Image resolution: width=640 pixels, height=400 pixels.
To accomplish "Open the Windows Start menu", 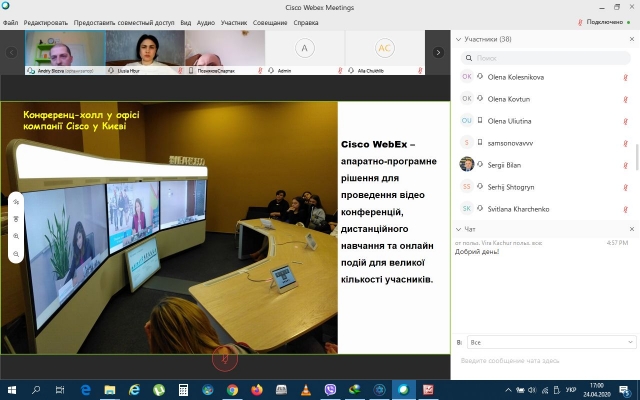I will tap(11, 390).
